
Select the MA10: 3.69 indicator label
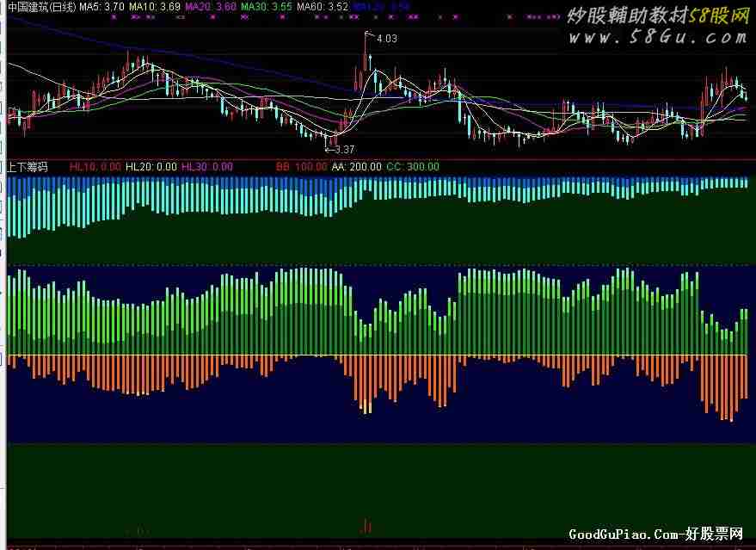point(155,6)
